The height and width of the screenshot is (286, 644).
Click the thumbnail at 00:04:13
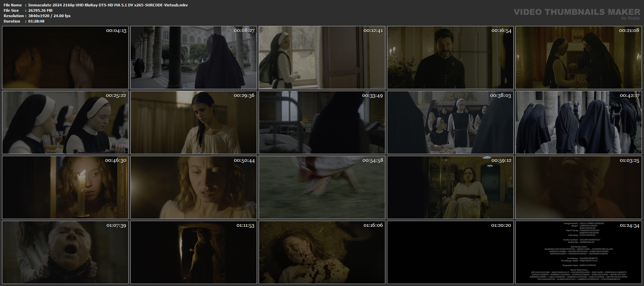click(x=66, y=58)
